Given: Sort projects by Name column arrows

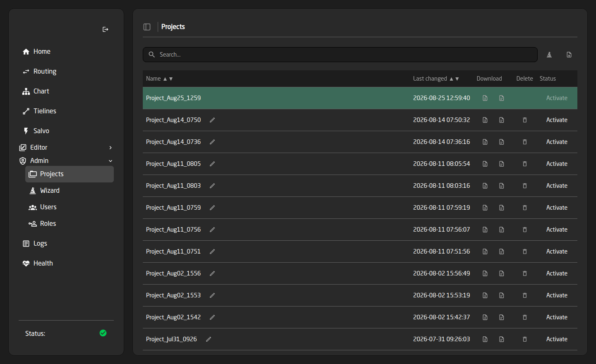Looking at the screenshot, I should click(x=168, y=79).
